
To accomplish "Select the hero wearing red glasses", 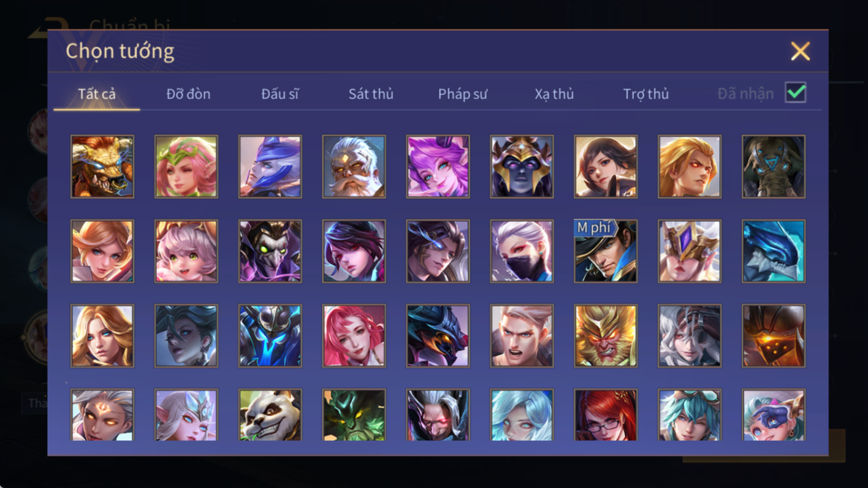I will [605, 415].
